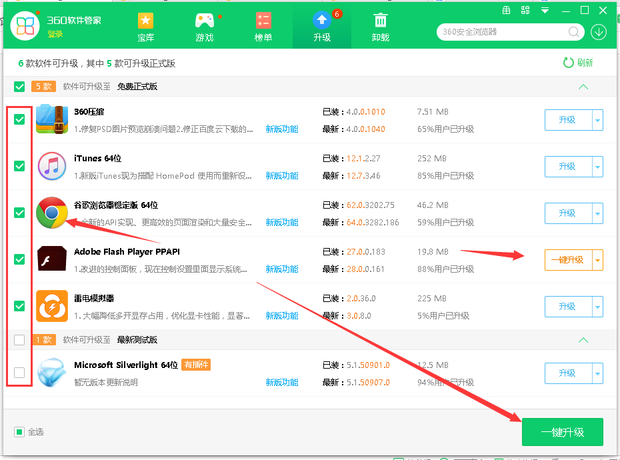Open the 宝库 star icon tab
This screenshot has height=460, width=620.
point(146,27)
